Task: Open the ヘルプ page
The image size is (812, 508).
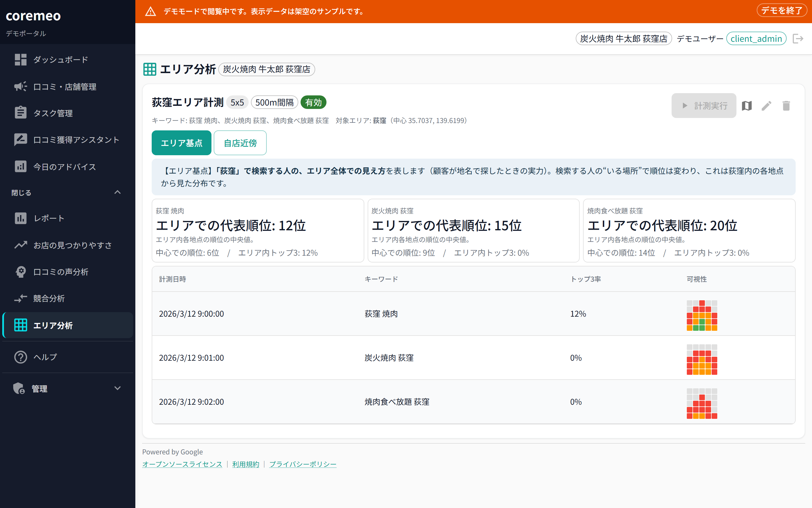Action: pyautogui.click(x=67, y=357)
